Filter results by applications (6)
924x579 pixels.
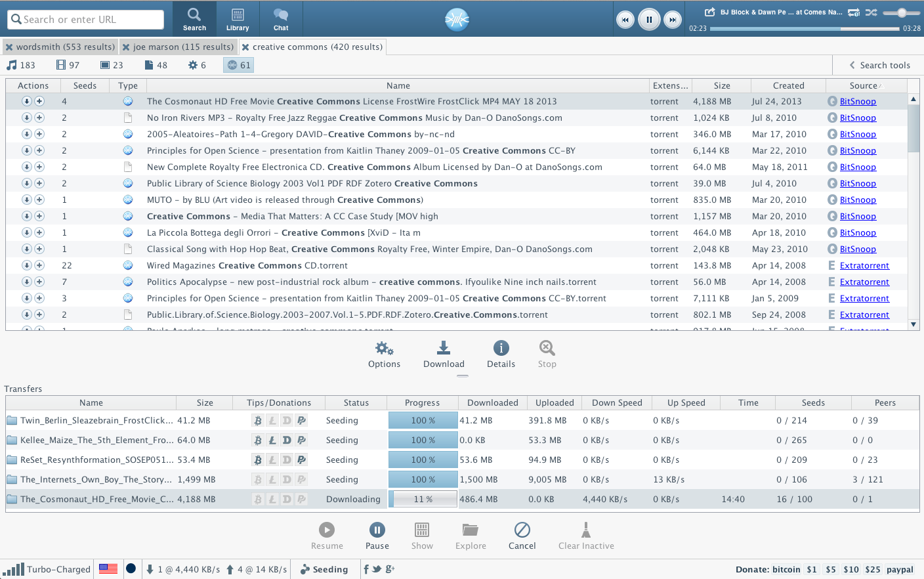[x=197, y=65]
